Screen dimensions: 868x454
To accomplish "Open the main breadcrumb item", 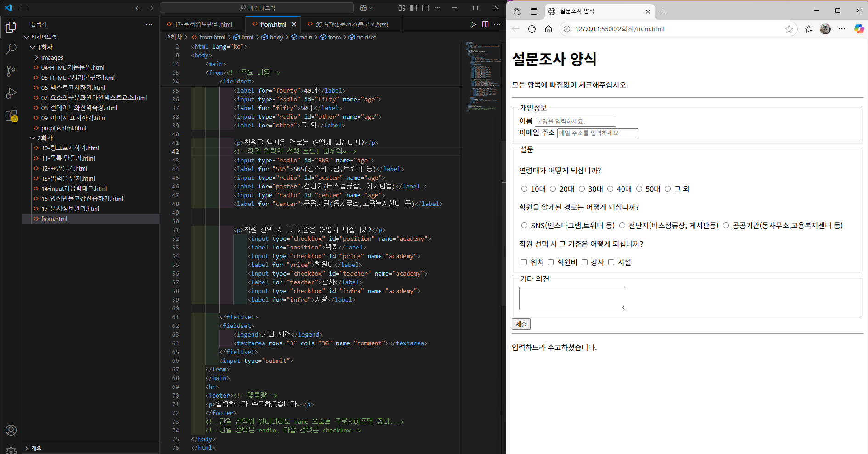I will [302, 37].
